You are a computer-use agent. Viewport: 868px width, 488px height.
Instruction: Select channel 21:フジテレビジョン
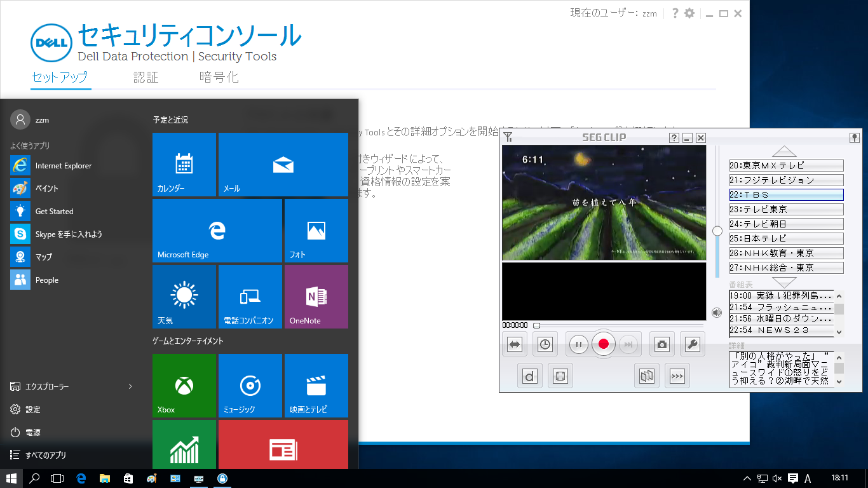coord(787,180)
